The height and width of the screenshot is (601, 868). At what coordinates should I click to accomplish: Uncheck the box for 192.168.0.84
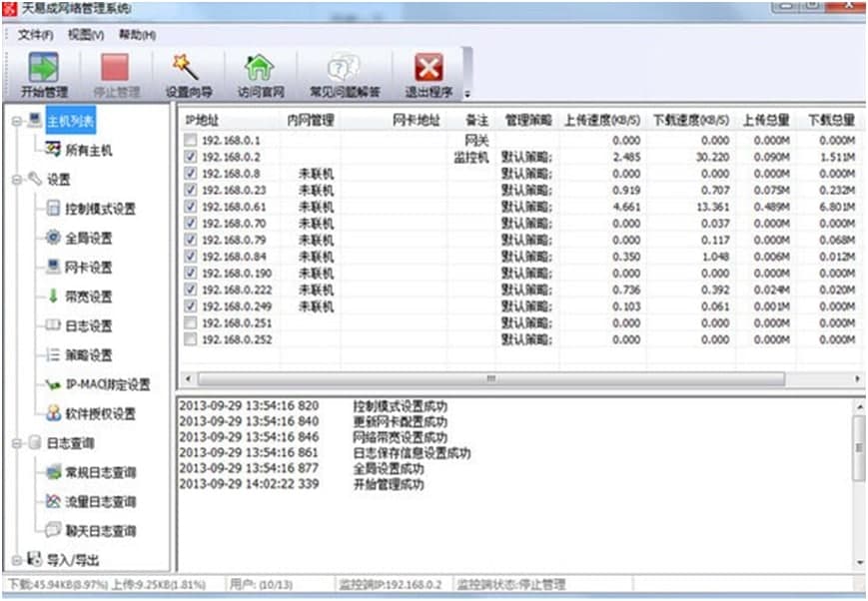coord(191,257)
